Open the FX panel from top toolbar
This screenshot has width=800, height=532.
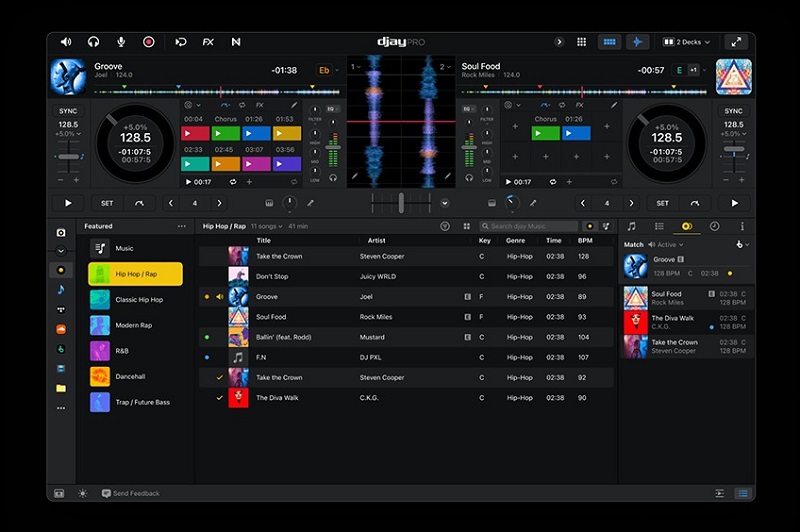[x=208, y=42]
